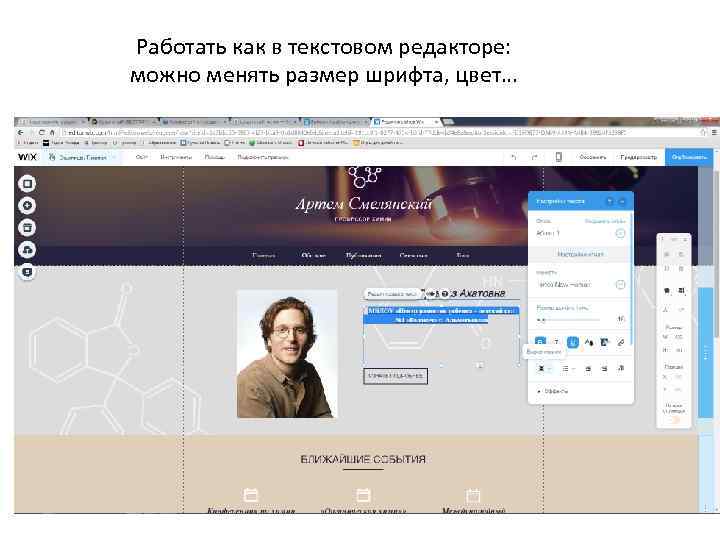Adjust the font size slider
The image size is (720, 540).
(x=568, y=320)
